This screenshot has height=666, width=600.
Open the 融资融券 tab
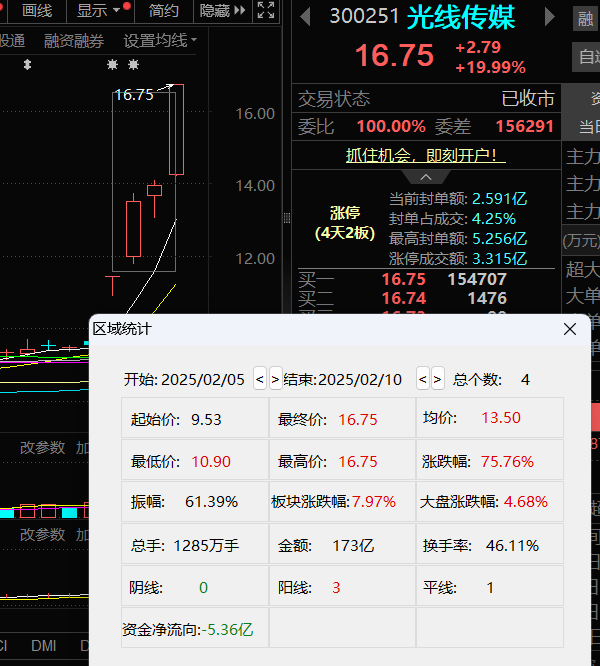[74, 41]
